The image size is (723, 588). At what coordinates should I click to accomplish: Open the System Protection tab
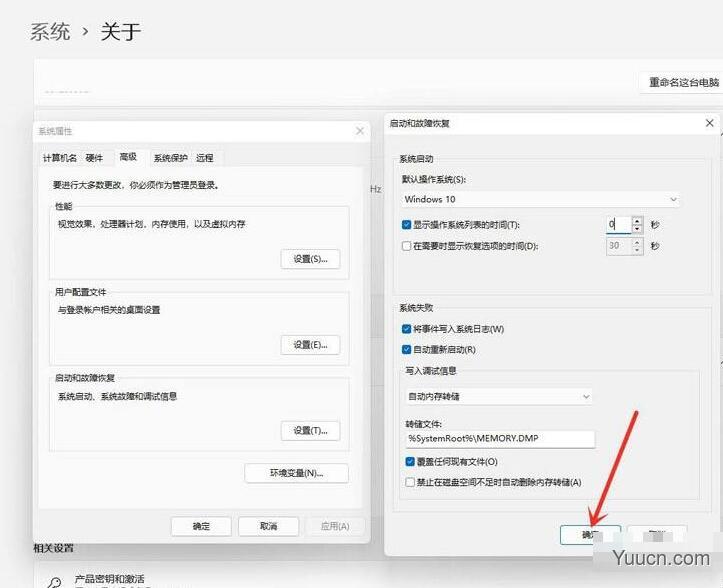click(170, 158)
